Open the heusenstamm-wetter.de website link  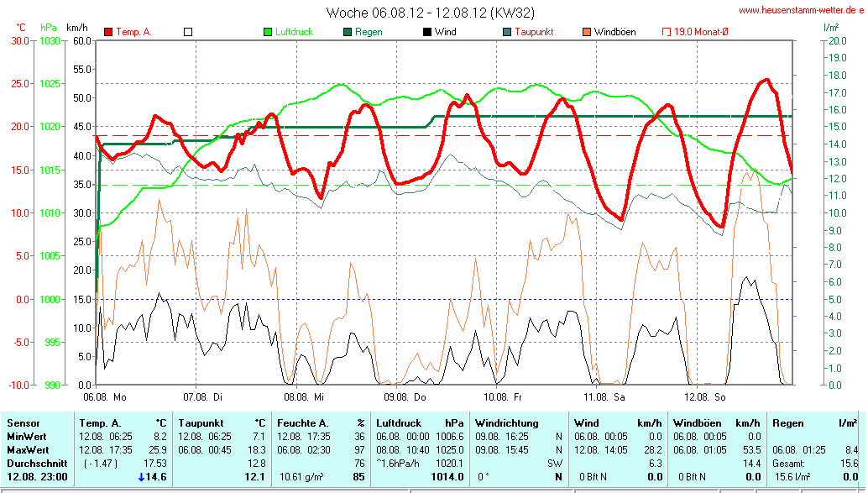click(x=800, y=10)
